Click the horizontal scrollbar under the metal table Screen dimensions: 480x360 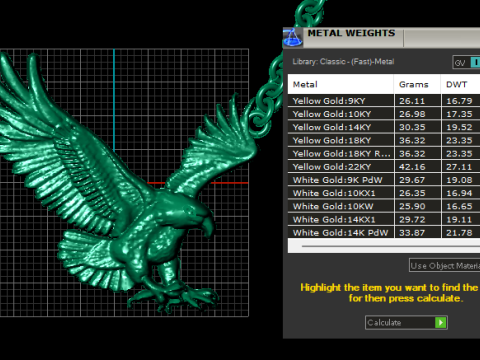[x=390, y=246]
